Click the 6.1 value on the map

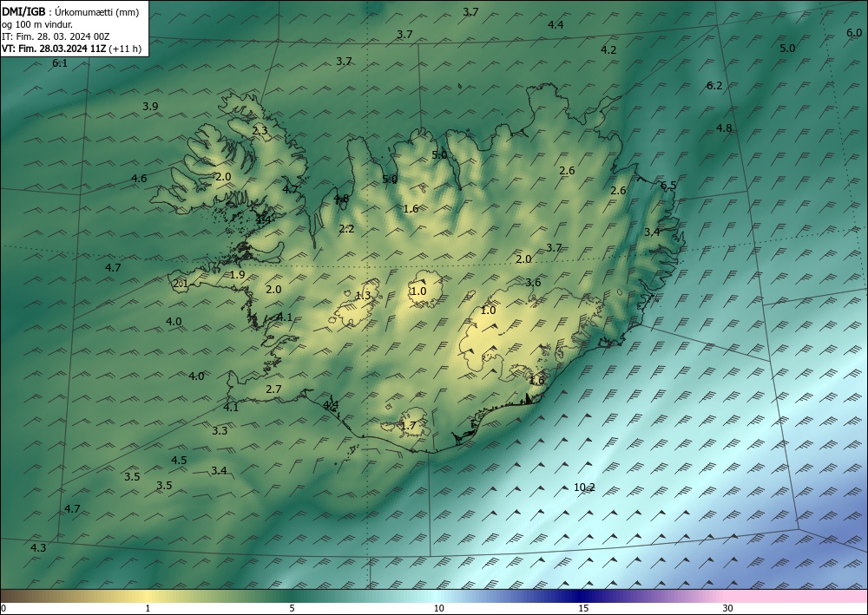[60, 63]
